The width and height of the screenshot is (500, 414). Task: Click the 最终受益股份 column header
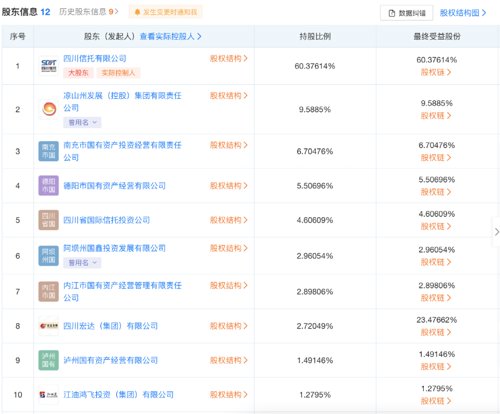(437, 36)
